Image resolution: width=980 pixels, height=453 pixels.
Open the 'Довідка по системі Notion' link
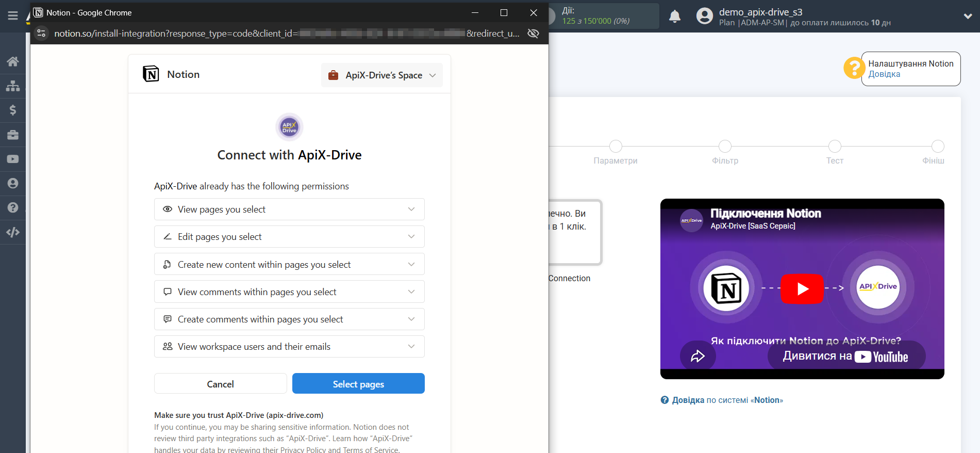point(727,400)
